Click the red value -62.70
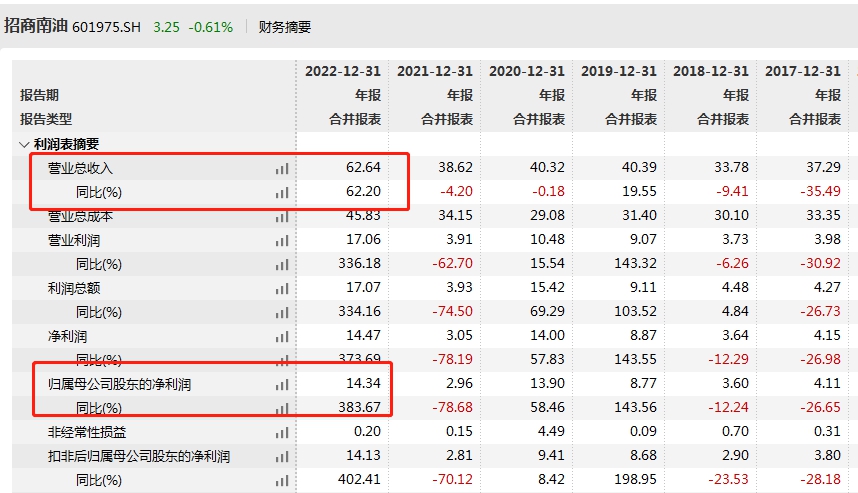This screenshot has height=493, width=858. coord(453,264)
